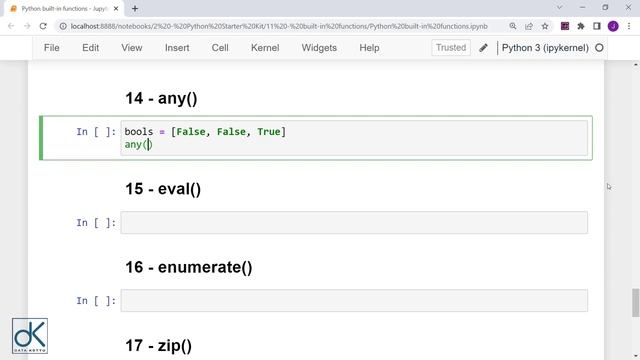Screen dimensions: 640x360
Task: Open the View menu
Action: [x=132, y=48]
